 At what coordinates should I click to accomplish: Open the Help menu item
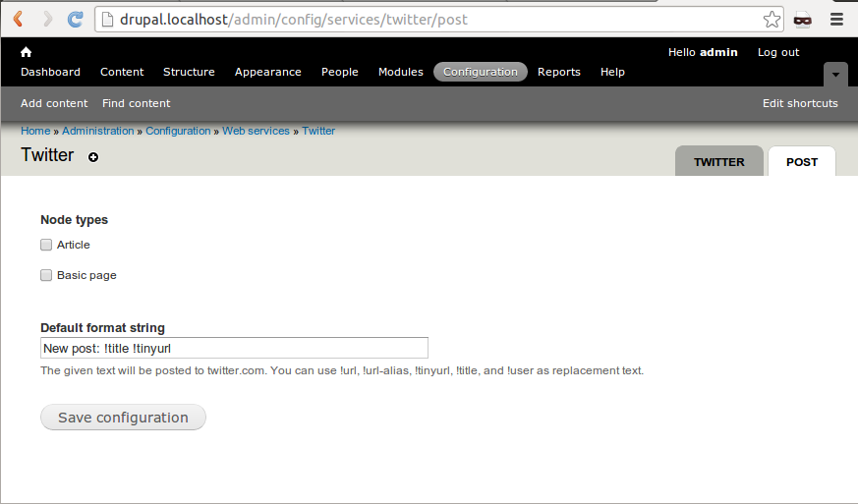(x=612, y=72)
